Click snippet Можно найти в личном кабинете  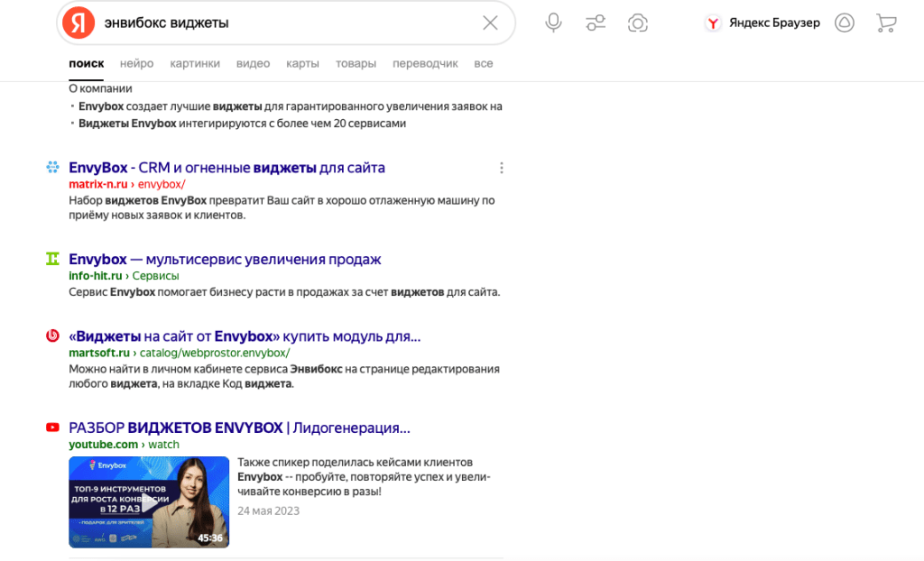point(284,376)
